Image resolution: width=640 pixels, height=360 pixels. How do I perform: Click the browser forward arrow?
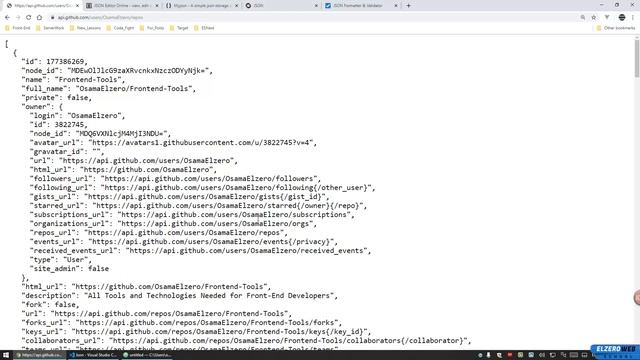tap(18, 18)
